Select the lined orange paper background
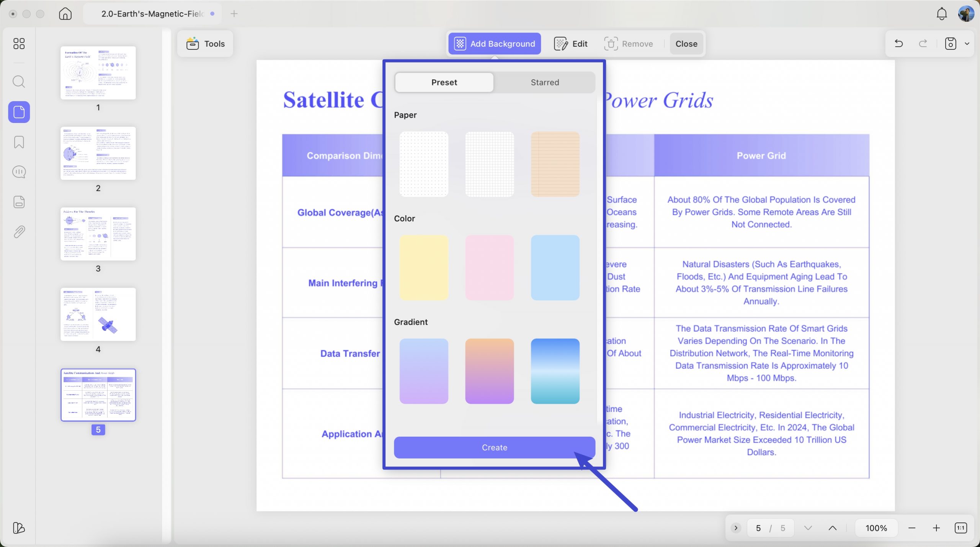The image size is (980, 547). click(555, 164)
